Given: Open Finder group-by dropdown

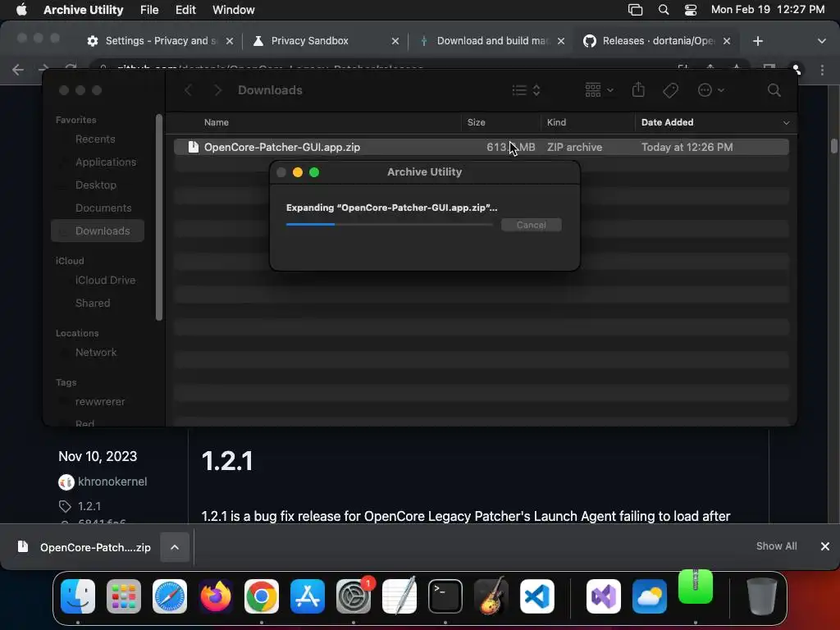Looking at the screenshot, I should click(x=599, y=90).
